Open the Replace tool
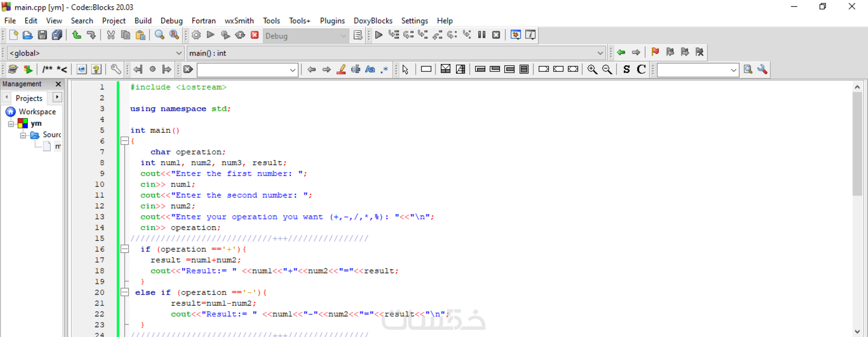868x337 pixels. pyautogui.click(x=174, y=35)
